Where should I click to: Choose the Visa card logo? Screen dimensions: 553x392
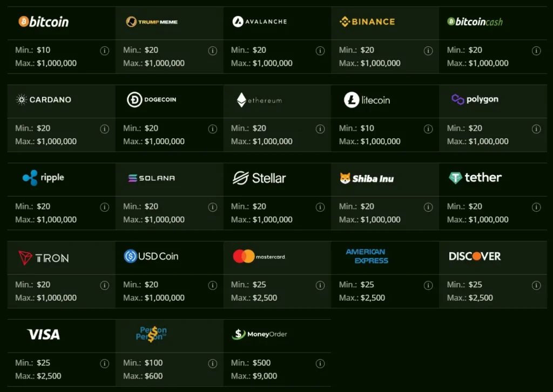point(43,335)
